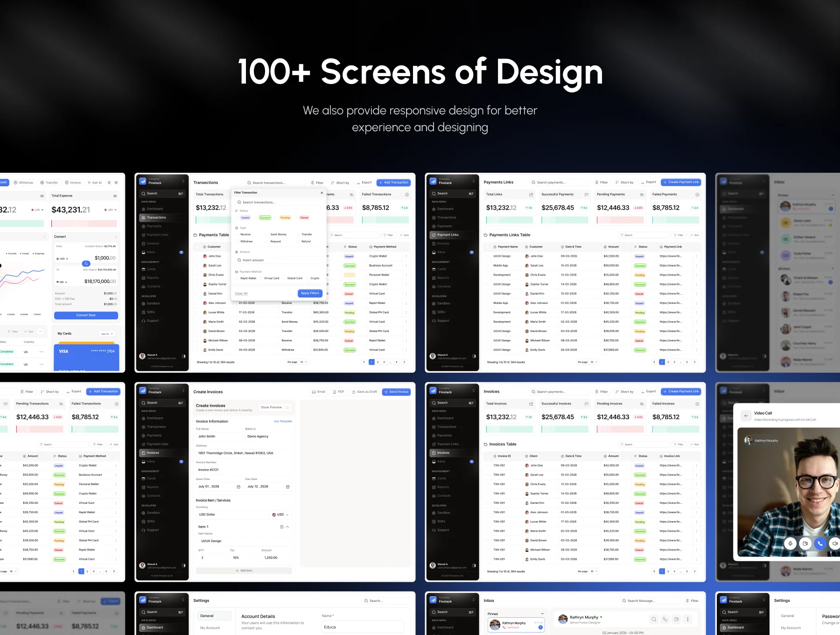
Task: Click Transfer in the top-left toolbar
Action: click(49, 183)
